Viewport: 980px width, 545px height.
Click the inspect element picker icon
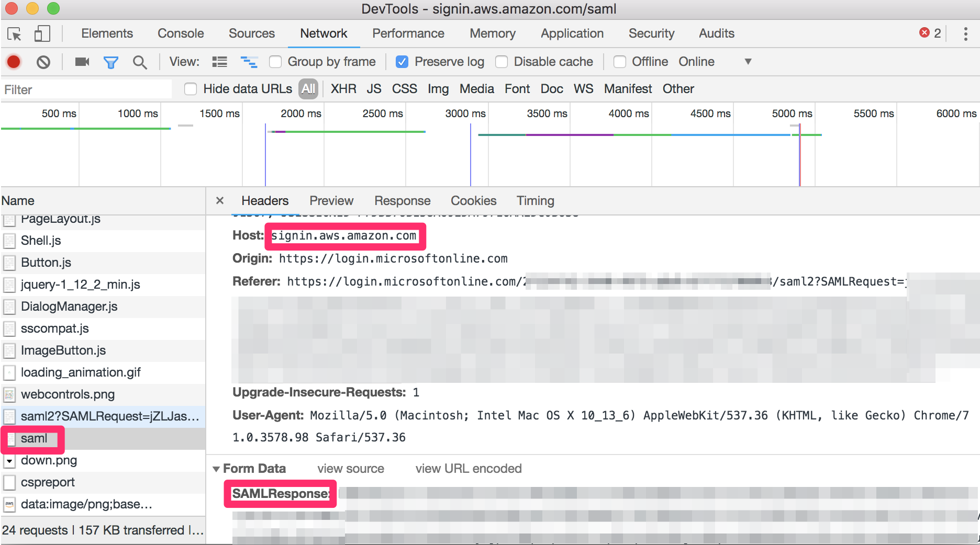coord(15,34)
